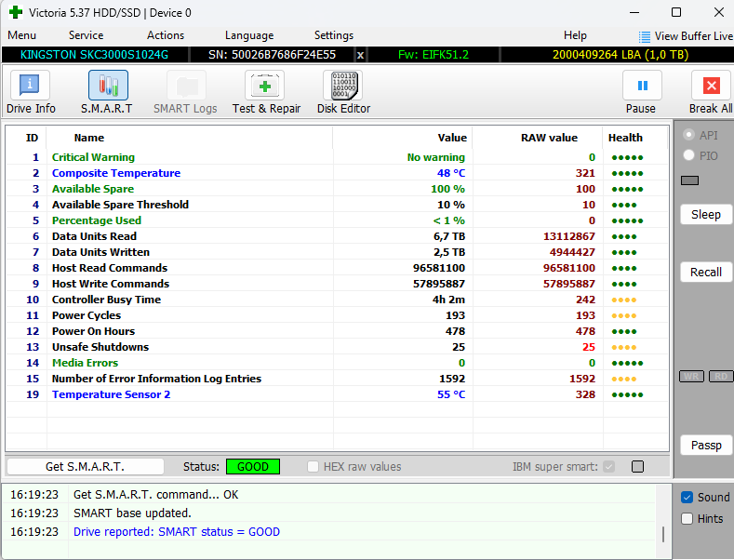Screen dimensions: 734x560
Task: Open Test & Repair tool
Action: [x=266, y=92]
